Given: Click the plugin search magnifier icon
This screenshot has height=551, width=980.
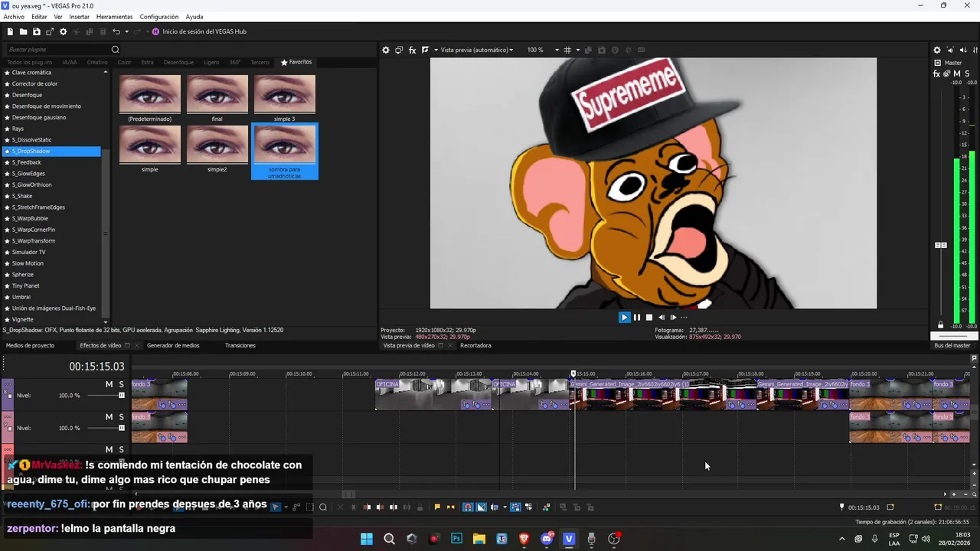Looking at the screenshot, I should (x=116, y=50).
